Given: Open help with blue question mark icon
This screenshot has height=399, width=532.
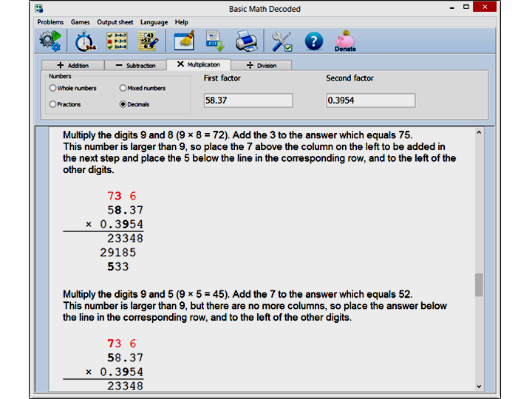Looking at the screenshot, I should [313, 41].
